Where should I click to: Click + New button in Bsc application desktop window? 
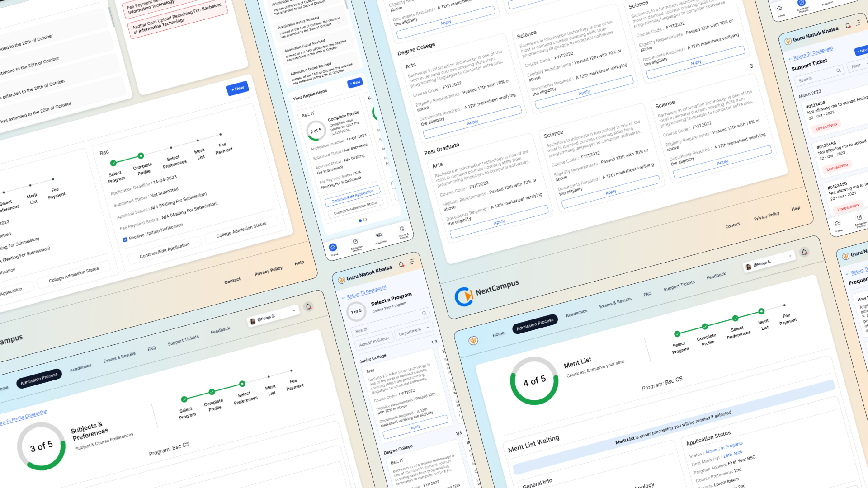238,89
